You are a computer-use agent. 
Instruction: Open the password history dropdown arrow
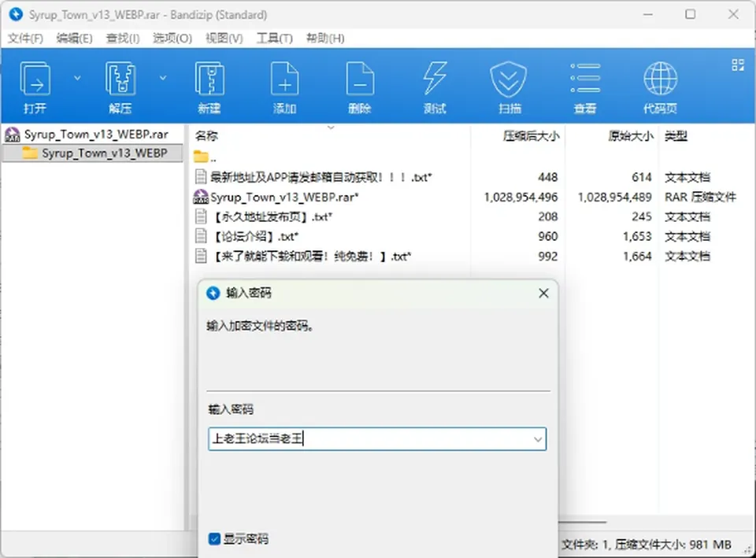click(538, 439)
